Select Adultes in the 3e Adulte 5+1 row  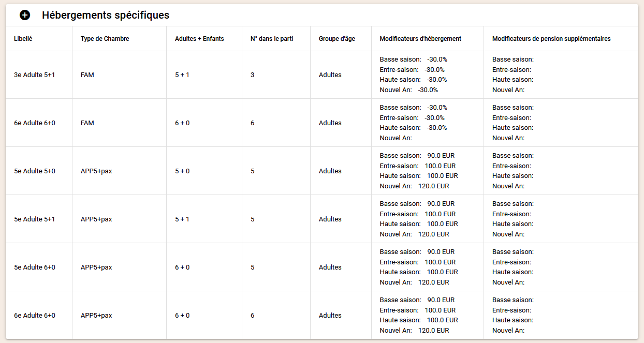(x=330, y=75)
